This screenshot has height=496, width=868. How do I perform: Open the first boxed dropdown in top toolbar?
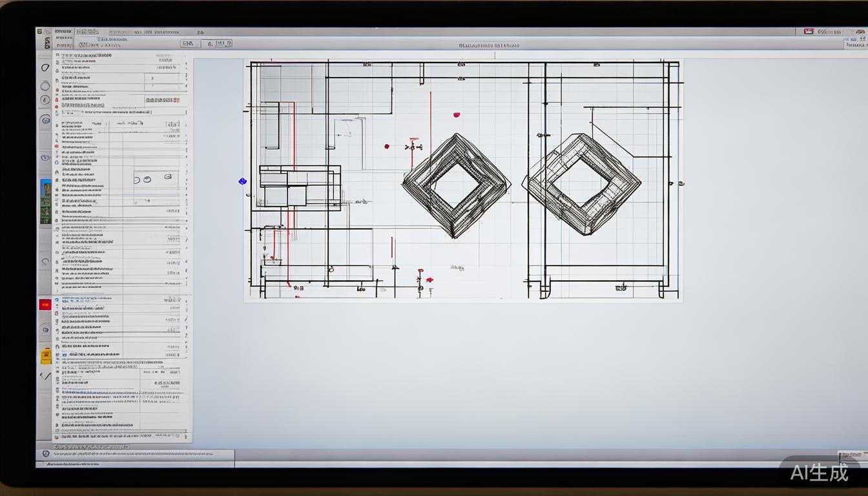[x=189, y=43]
